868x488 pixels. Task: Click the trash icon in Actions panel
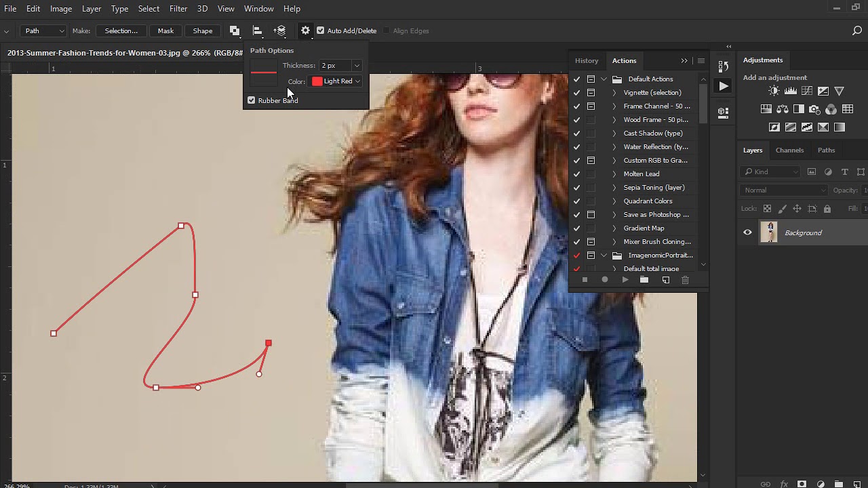[685, 280]
